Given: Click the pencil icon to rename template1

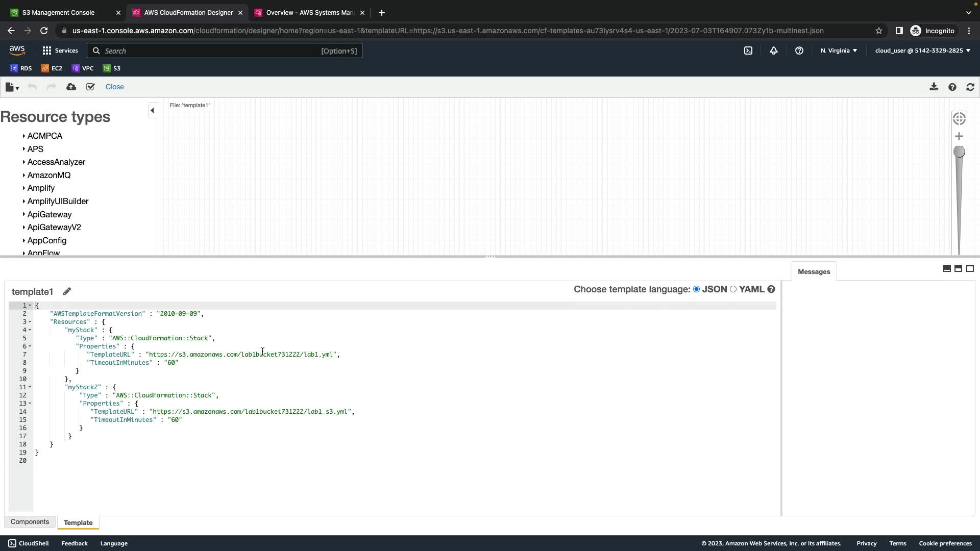Looking at the screenshot, I should point(67,291).
